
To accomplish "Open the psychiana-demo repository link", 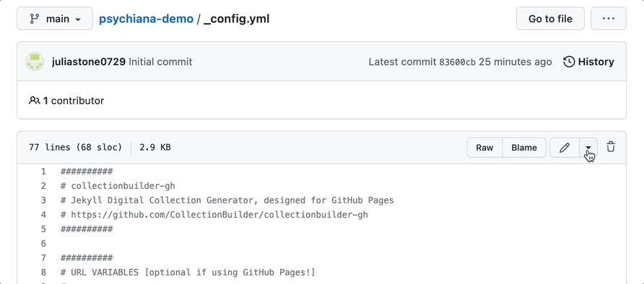I will coord(147,19).
